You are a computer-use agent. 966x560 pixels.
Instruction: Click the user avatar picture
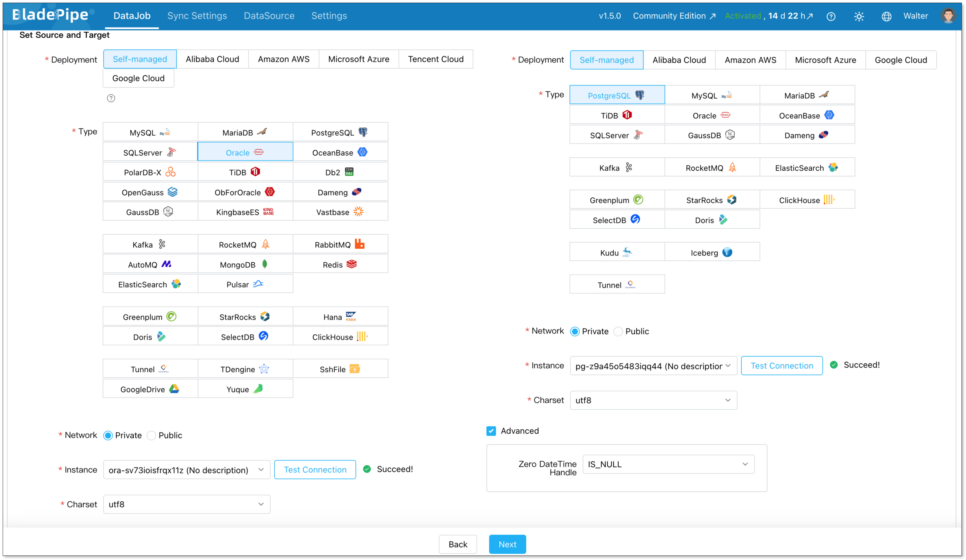[x=948, y=16]
